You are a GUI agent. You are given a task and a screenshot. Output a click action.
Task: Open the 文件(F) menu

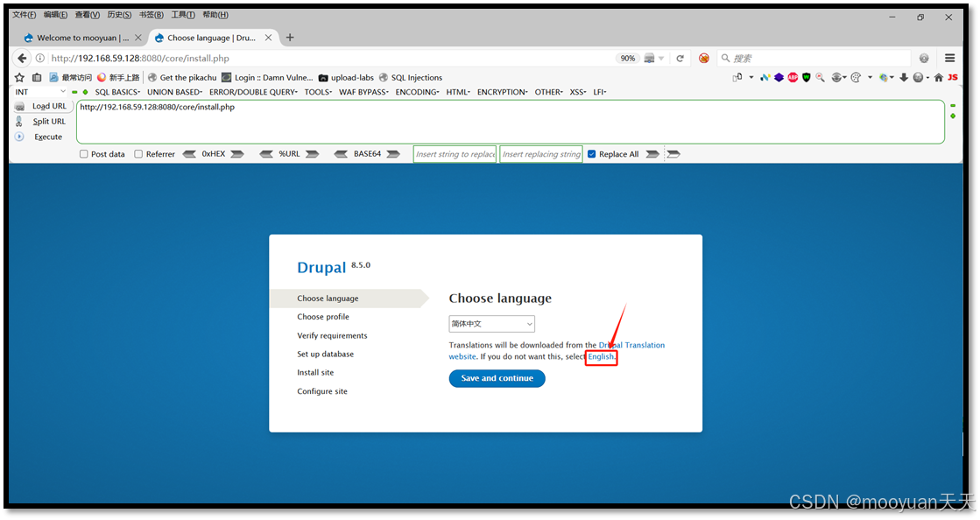24,15
